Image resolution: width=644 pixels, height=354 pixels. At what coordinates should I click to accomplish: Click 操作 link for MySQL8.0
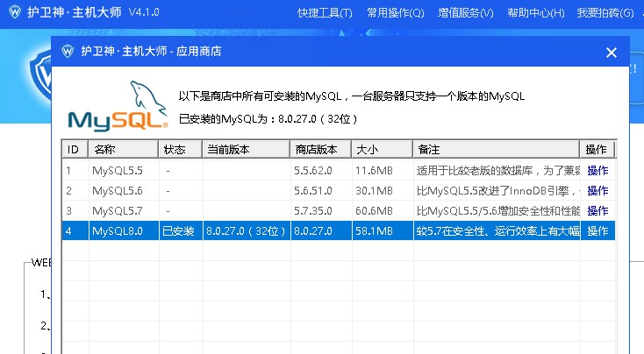click(x=597, y=230)
